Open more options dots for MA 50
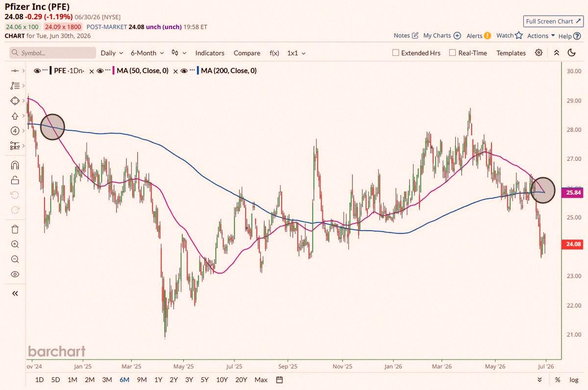The width and height of the screenshot is (588, 390). tap(107, 71)
